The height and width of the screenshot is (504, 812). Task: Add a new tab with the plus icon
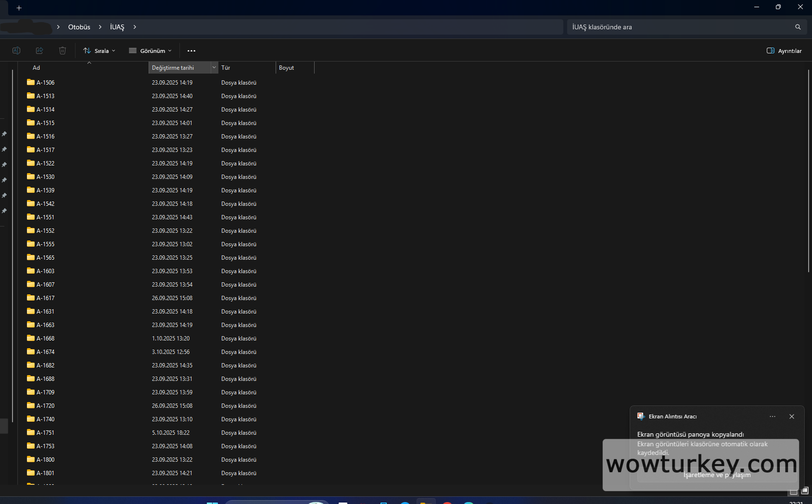pos(19,8)
